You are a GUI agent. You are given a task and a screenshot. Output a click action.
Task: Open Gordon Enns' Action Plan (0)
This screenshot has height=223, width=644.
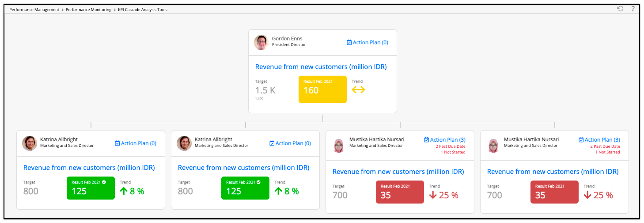click(367, 42)
